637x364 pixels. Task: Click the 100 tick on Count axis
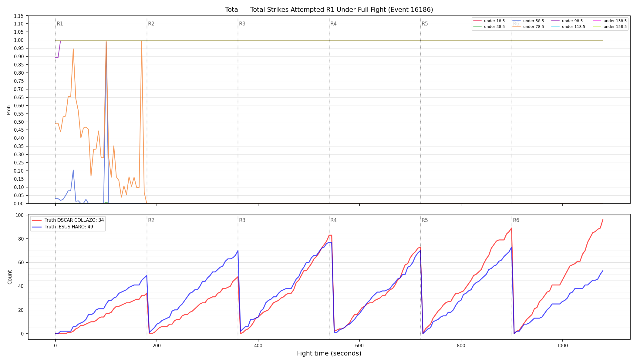coord(20,215)
